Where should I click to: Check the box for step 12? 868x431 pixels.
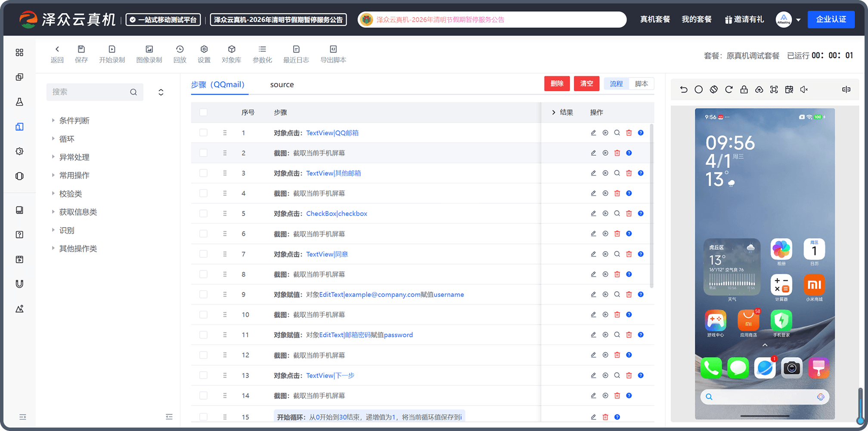(203, 355)
